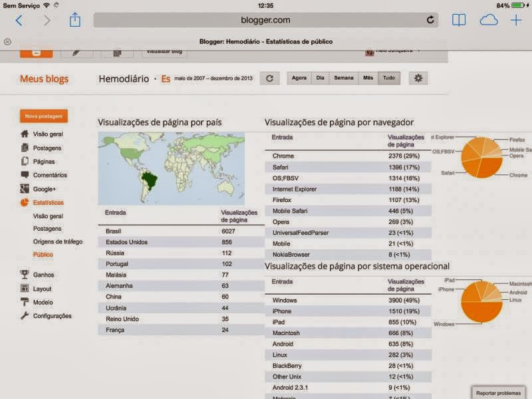Click the stats refresh button next to date range
Screen dimensions: 532x399
click(x=270, y=78)
